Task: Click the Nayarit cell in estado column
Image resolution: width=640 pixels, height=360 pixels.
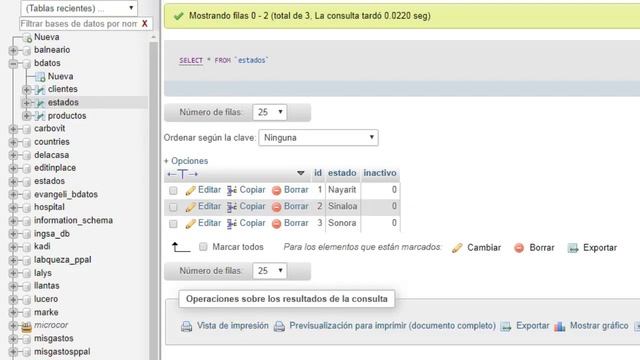Action: (x=342, y=190)
